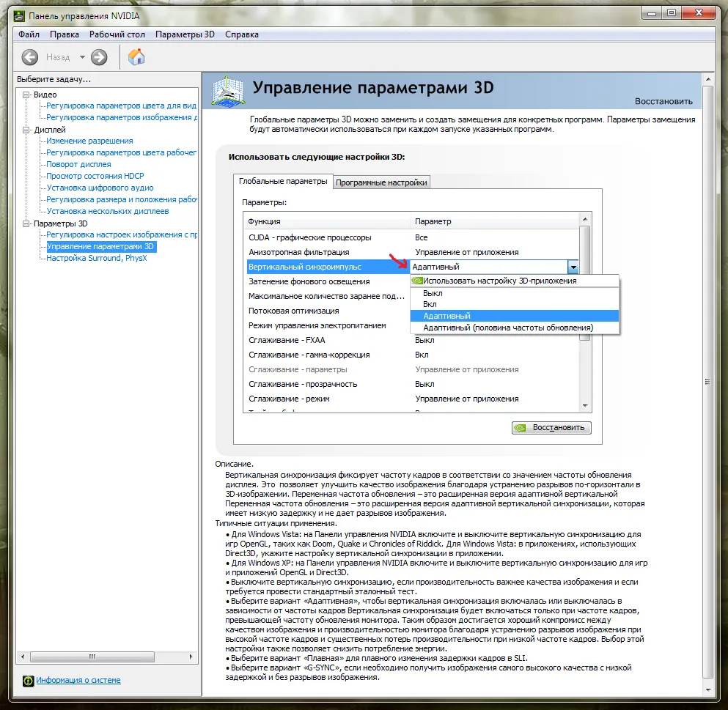This screenshot has width=728, height=710.
Task: Switch to Программные настройки tab
Action: (x=381, y=182)
